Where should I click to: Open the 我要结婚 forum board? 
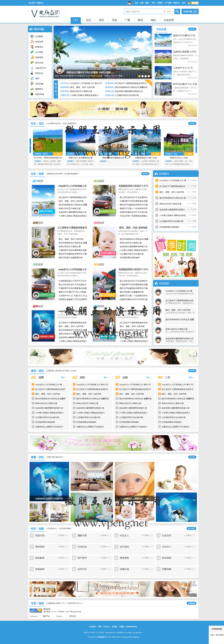[167, 569]
